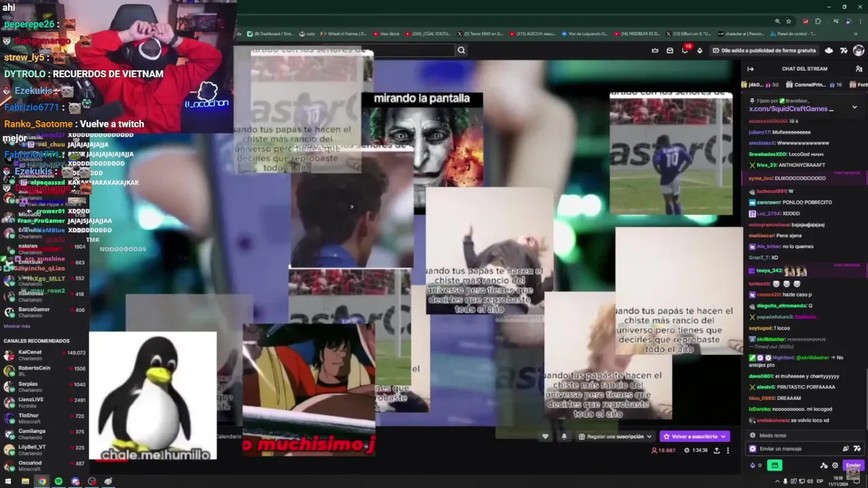Open the Twitch user profile avatar menu
This screenshot has height=488, width=868.
(x=859, y=50)
